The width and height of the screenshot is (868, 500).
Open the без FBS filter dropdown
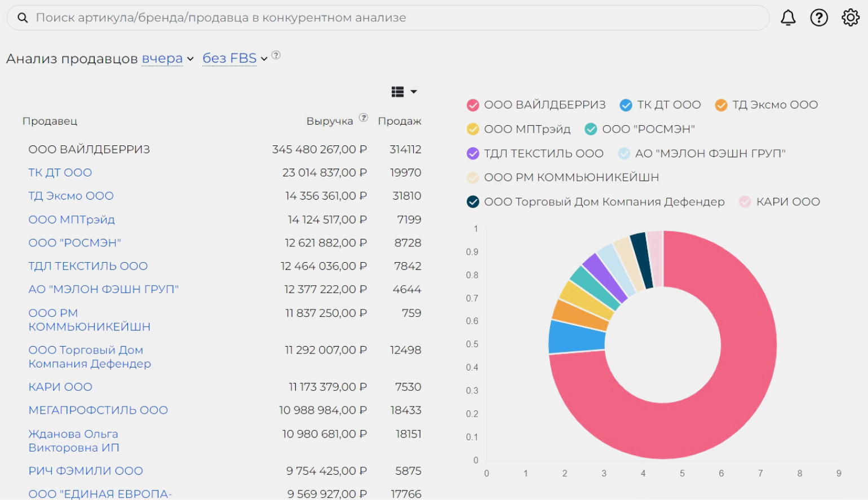click(x=234, y=59)
